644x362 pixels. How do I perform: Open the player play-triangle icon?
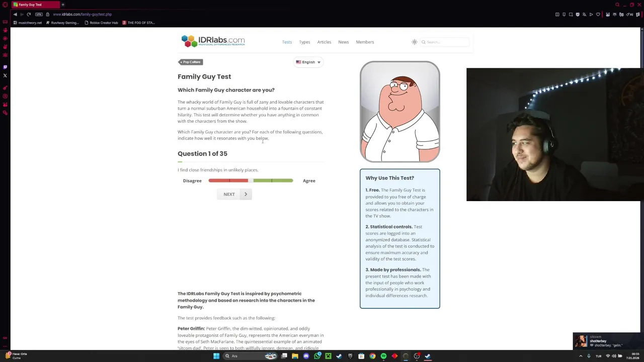(591, 15)
